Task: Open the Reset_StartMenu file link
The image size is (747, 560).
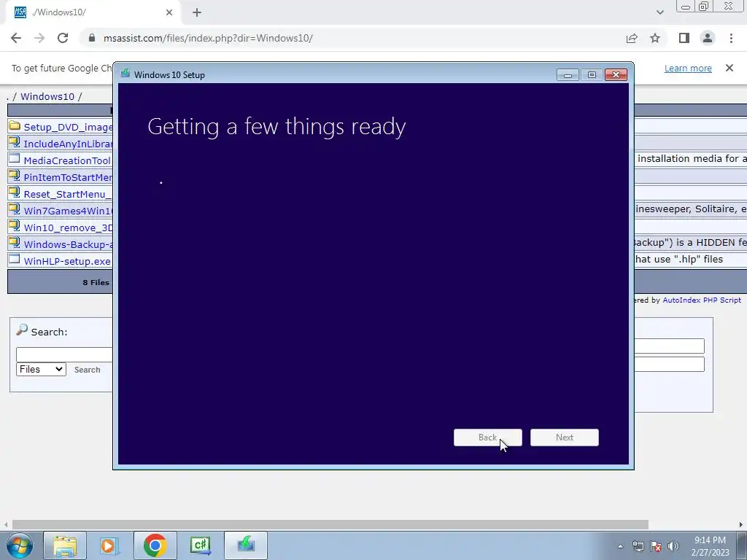Action: tap(68, 194)
